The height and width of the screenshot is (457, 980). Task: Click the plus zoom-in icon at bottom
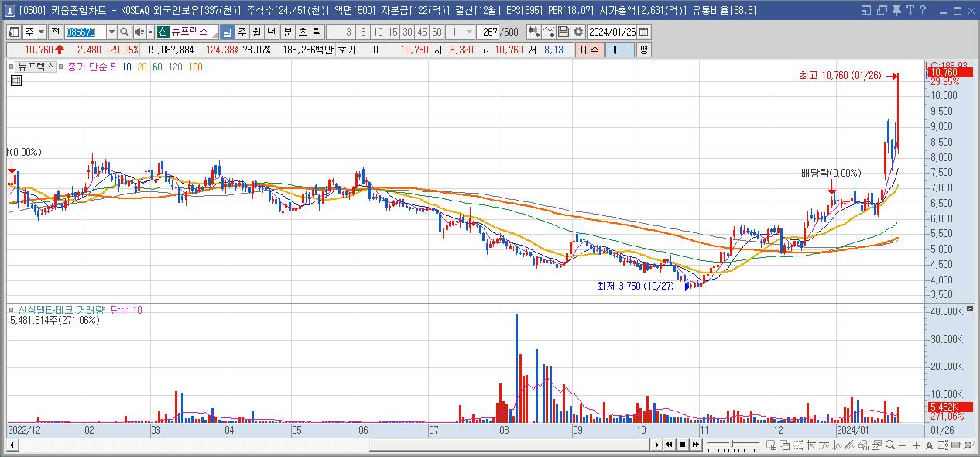click(x=917, y=445)
